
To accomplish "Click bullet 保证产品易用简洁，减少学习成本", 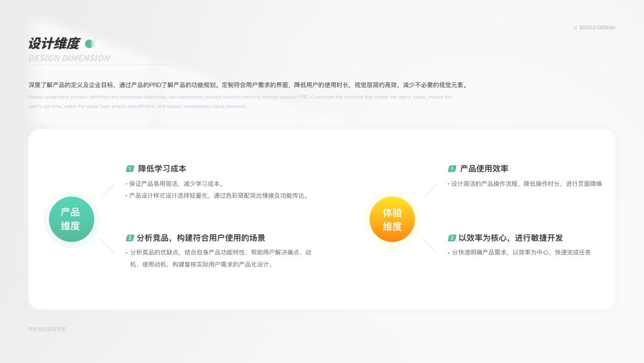I will coord(175,184).
